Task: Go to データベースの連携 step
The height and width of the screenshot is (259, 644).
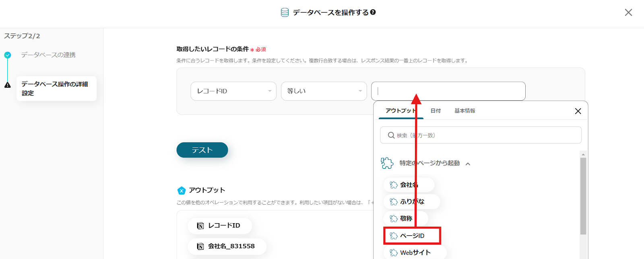Action: (48, 55)
